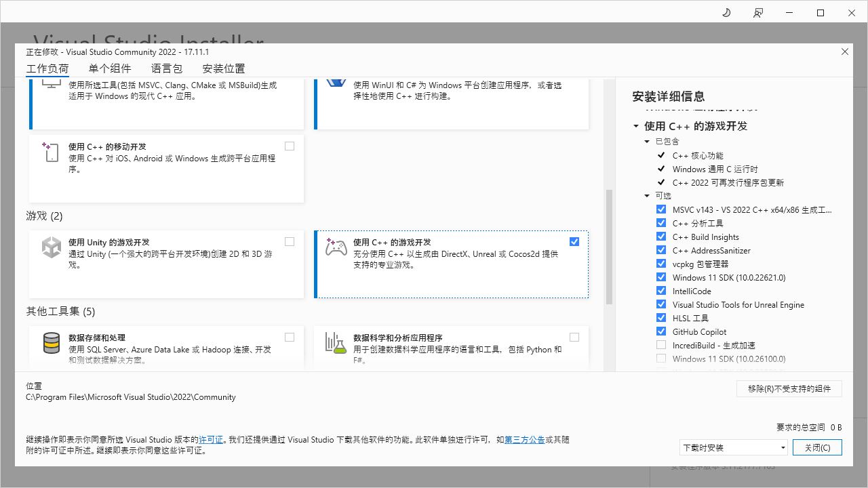The image size is (868, 488).
Task: Collapse the 可选 optional components group
Action: tap(647, 196)
